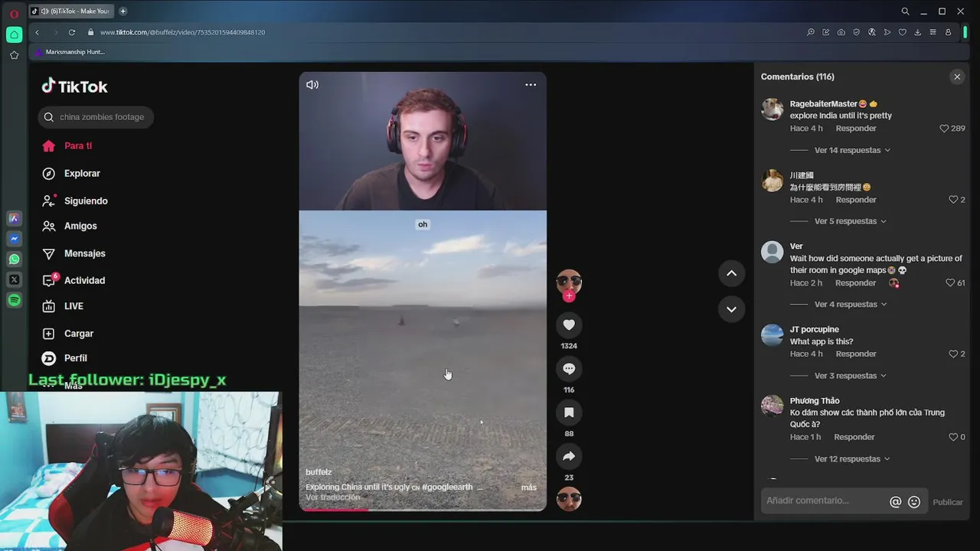This screenshot has width=980, height=551.
Task: Open Cargar to upload a video
Action: [x=78, y=334]
